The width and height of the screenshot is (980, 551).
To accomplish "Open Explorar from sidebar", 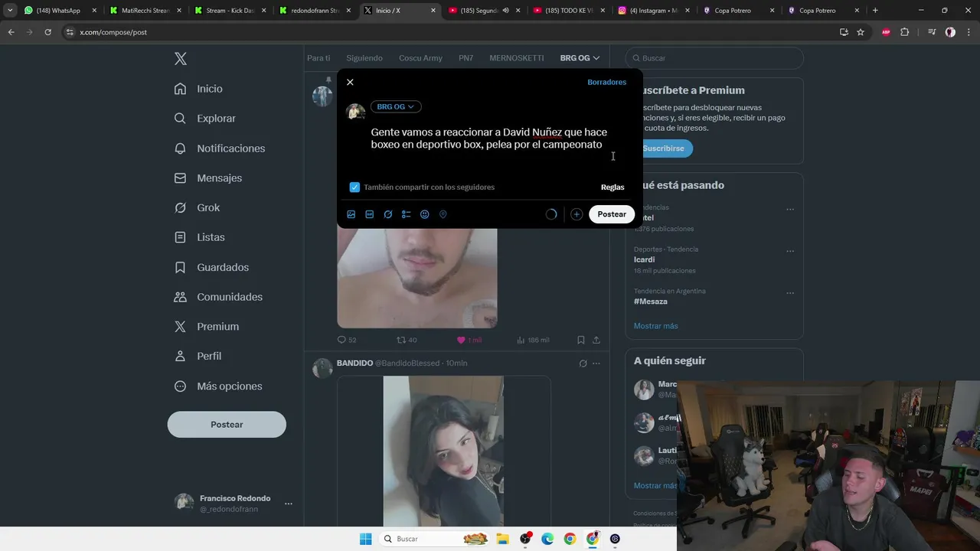I will click(204, 119).
